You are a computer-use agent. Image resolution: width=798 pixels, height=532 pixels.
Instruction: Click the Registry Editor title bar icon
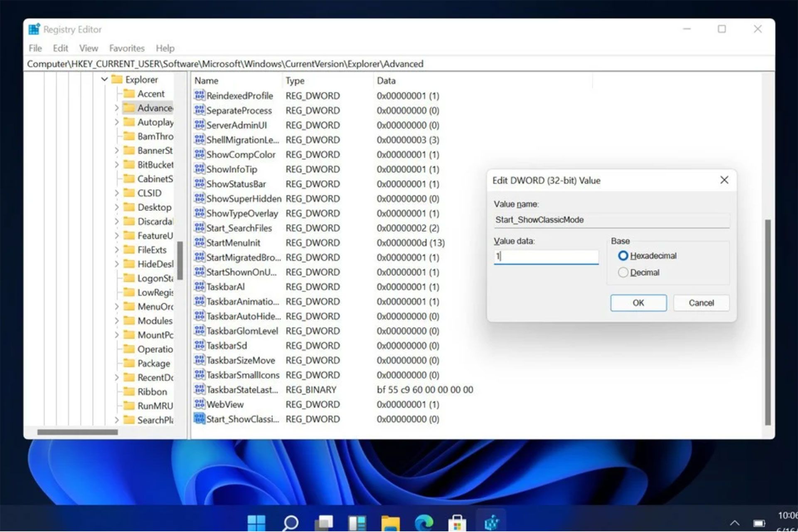point(34,29)
